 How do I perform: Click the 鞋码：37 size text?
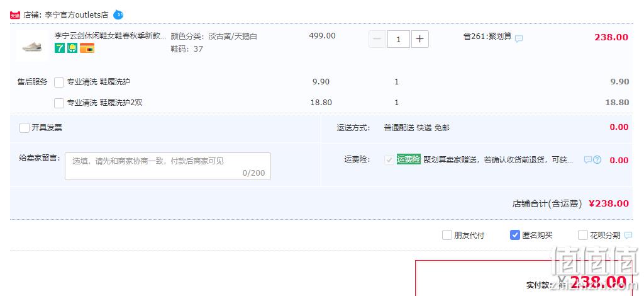click(187, 49)
